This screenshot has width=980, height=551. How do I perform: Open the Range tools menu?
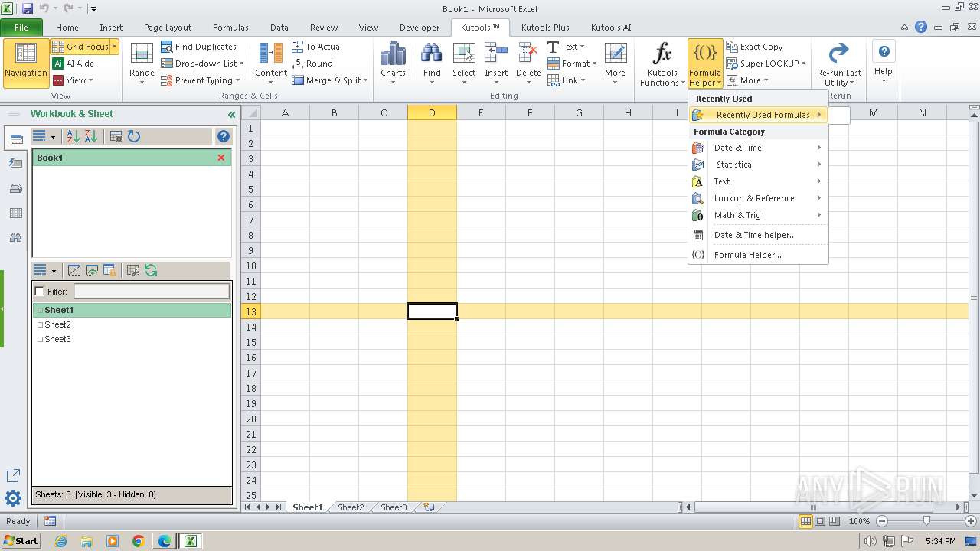(142, 63)
